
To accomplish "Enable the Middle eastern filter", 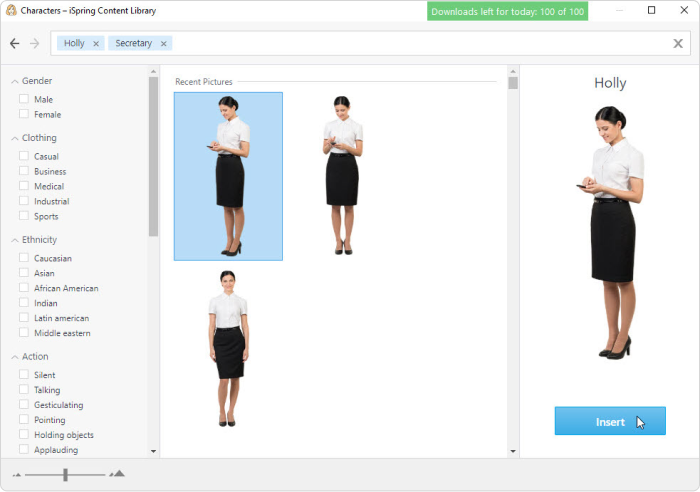I will tap(24, 333).
